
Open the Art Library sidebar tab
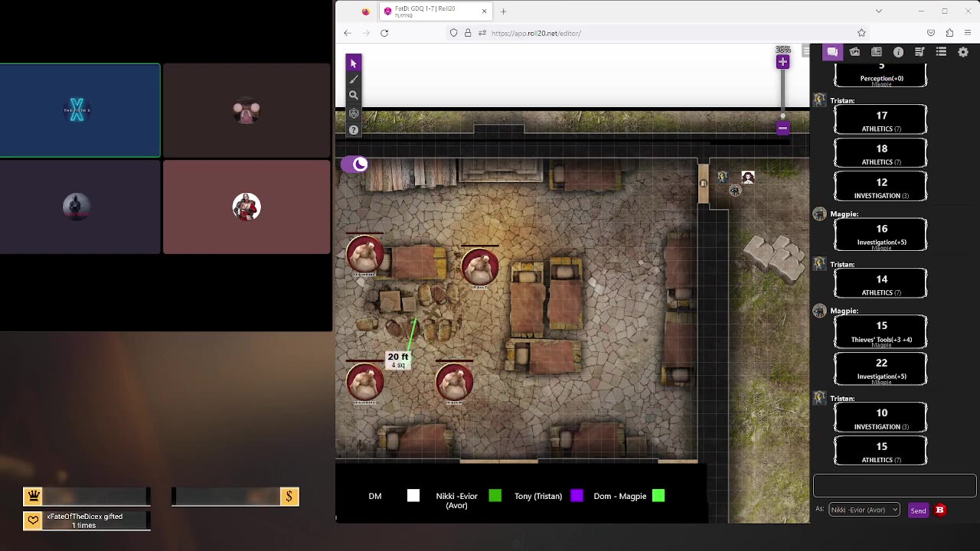tap(854, 52)
